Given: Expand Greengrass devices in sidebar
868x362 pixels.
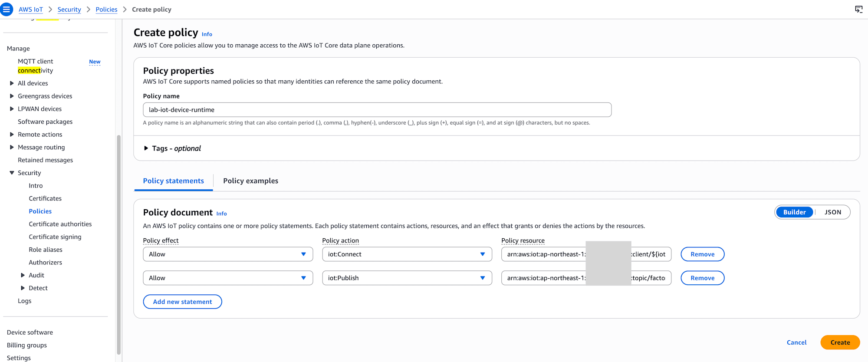Looking at the screenshot, I should point(12,96).
